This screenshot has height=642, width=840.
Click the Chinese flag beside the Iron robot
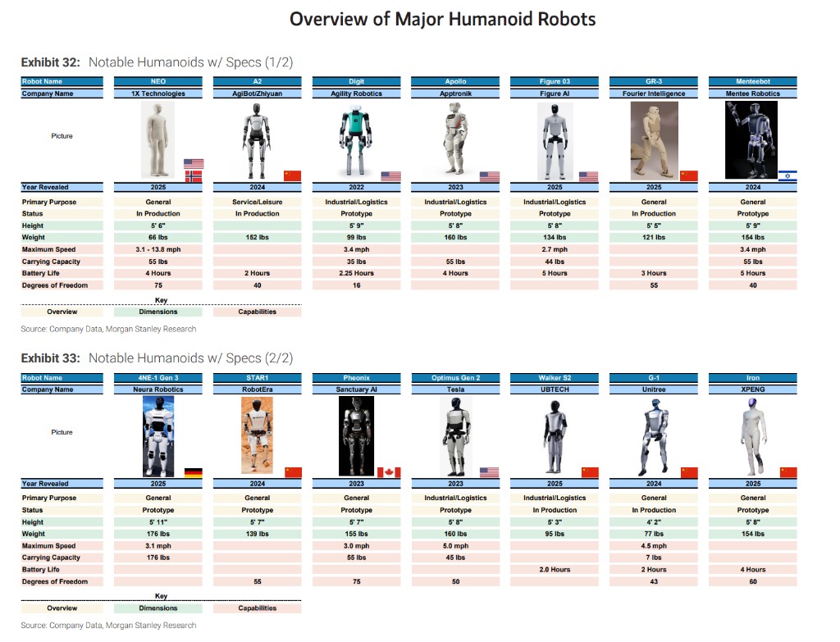[x=787, y=472]
